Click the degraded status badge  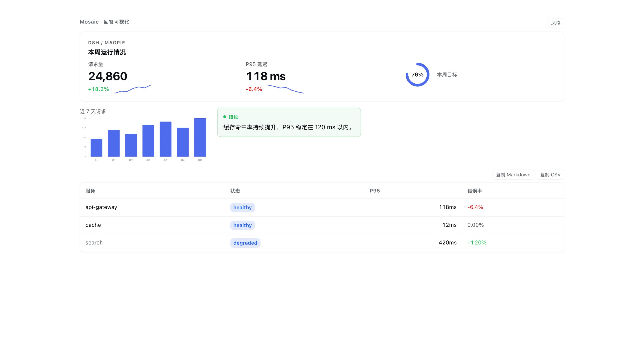tap(245, 243)
